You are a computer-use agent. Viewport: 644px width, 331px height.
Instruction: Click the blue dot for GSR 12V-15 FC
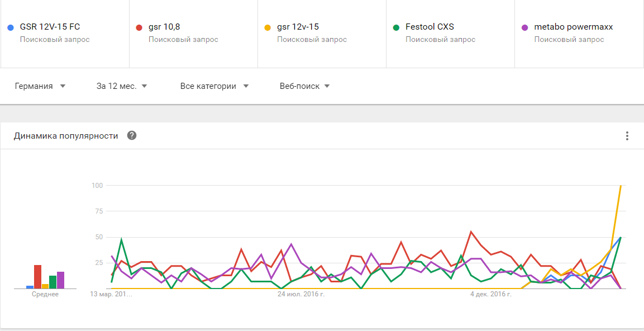(x=11, y=27)
